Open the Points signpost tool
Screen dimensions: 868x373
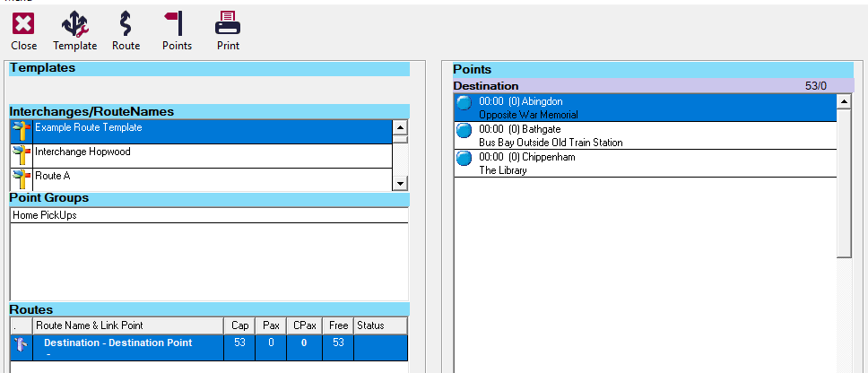176,22
